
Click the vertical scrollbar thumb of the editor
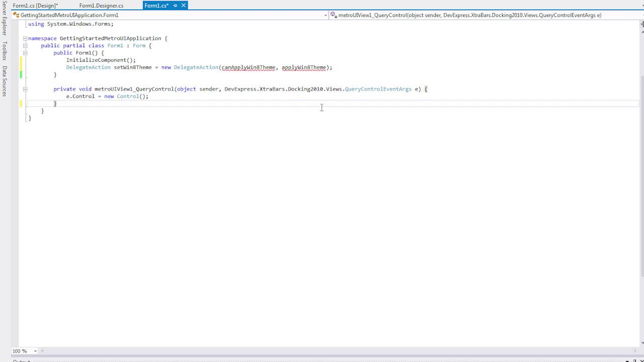pos(642,176)
